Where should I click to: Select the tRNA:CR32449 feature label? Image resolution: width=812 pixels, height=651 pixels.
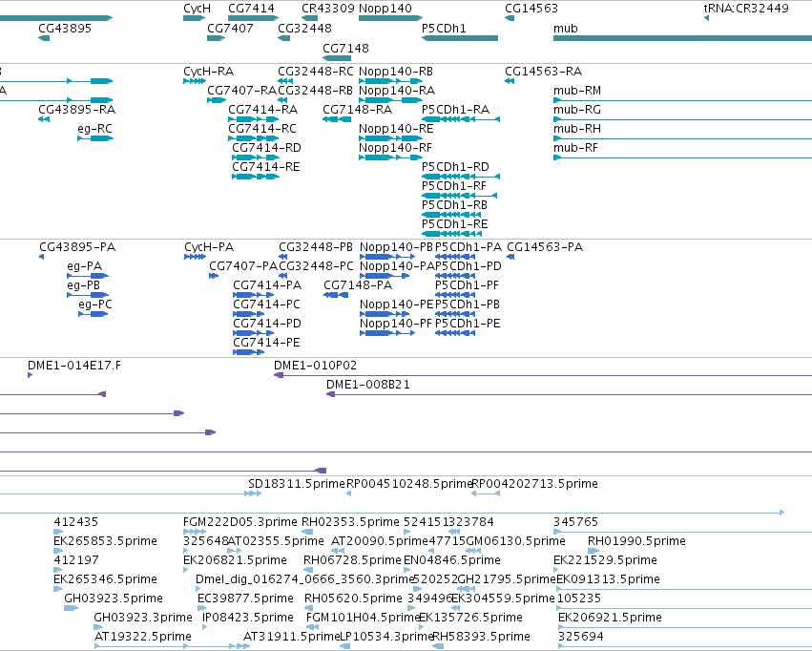(x=746, y=9)
